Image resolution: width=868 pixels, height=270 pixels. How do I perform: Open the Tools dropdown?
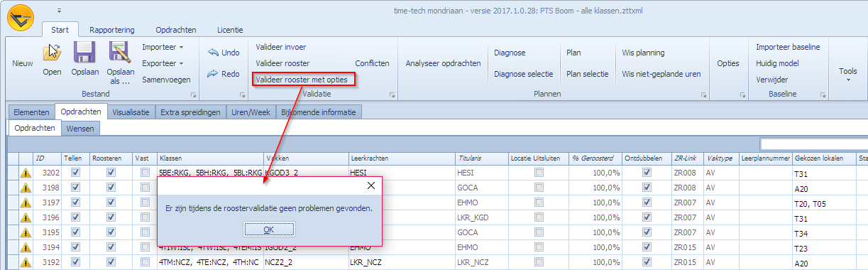point(848,74)
